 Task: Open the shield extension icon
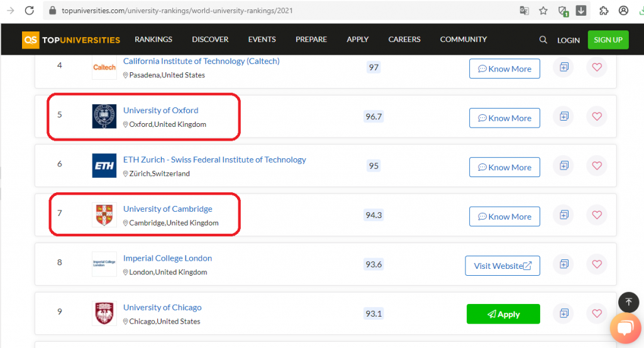click(x=563, y=11)
